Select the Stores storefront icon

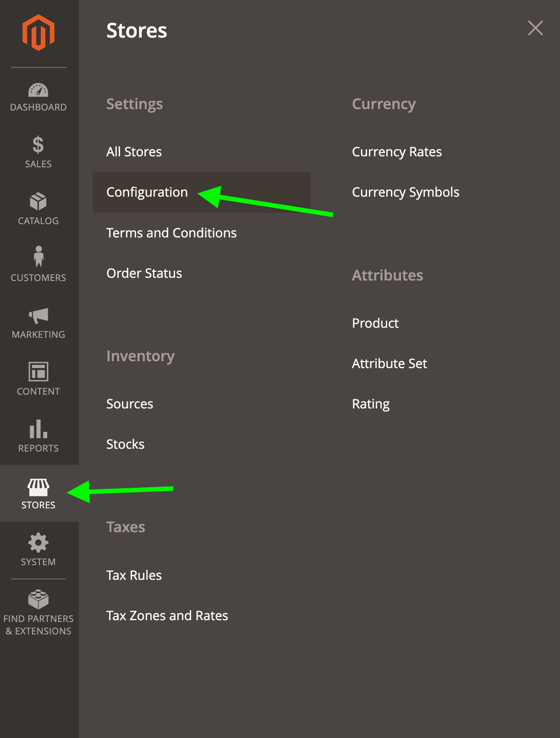38,487
